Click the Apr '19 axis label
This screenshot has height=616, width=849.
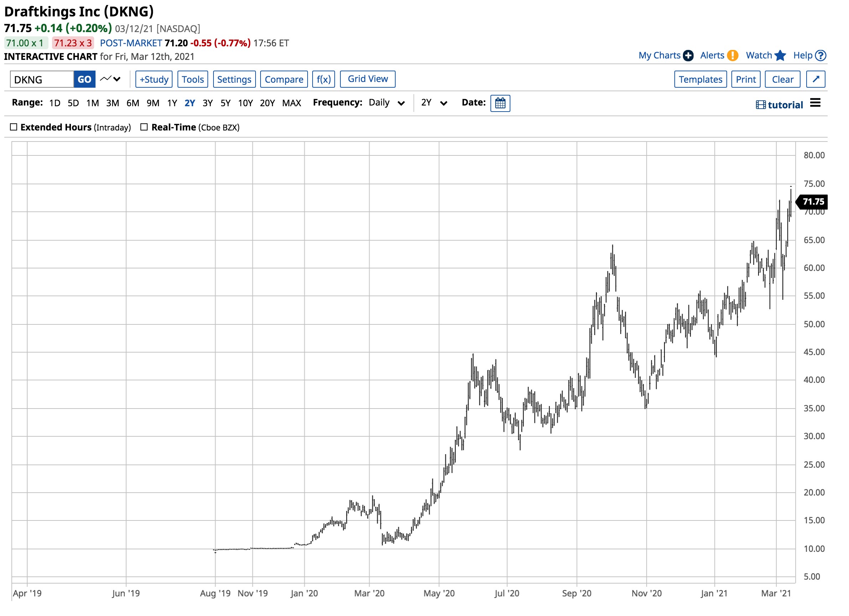(27, 593)
